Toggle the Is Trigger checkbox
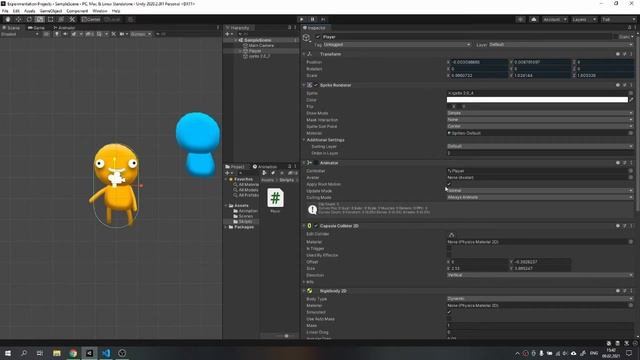Viewport: 640px width, 360px height. point(449,248)
